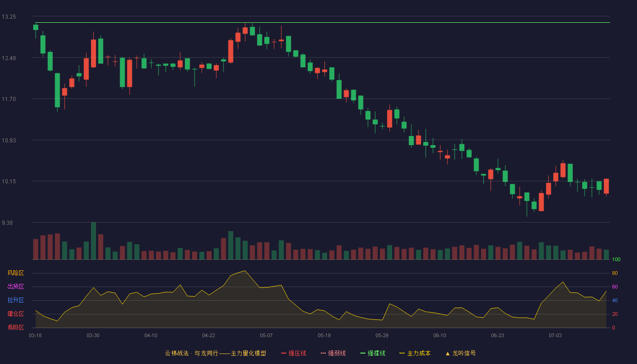Click the yellow dashed icon beside 主力成本

402,354
